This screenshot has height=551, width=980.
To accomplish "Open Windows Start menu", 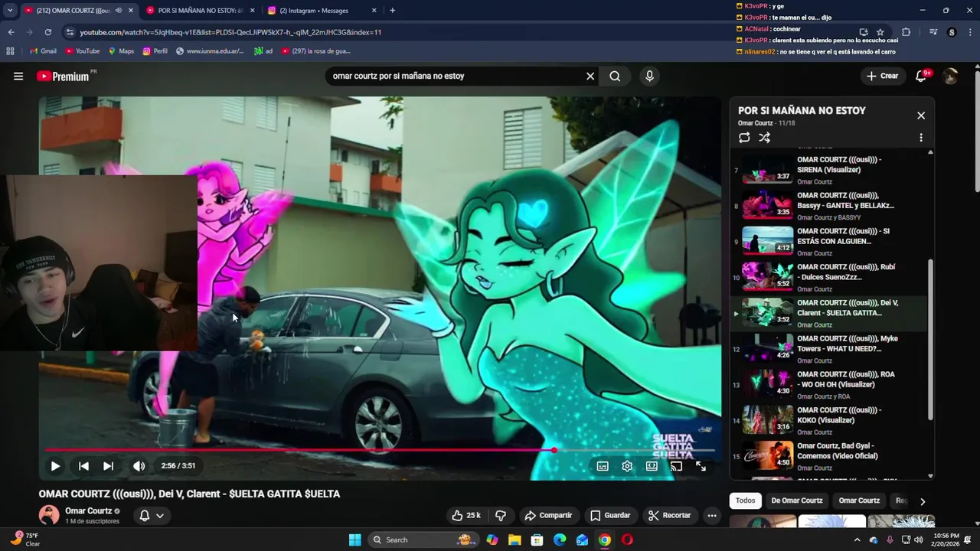I will pos(354,540).
